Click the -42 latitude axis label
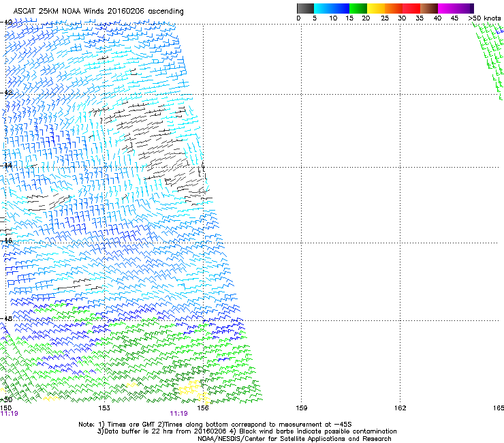 6,93
